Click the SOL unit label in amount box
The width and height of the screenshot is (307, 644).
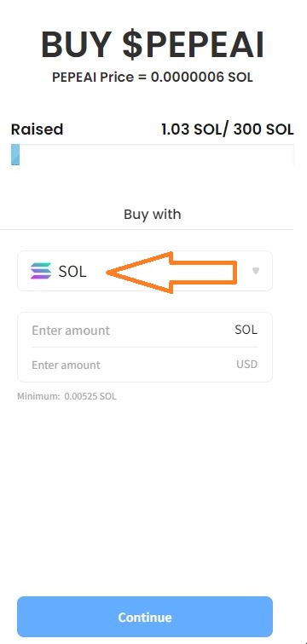point(246,330)
